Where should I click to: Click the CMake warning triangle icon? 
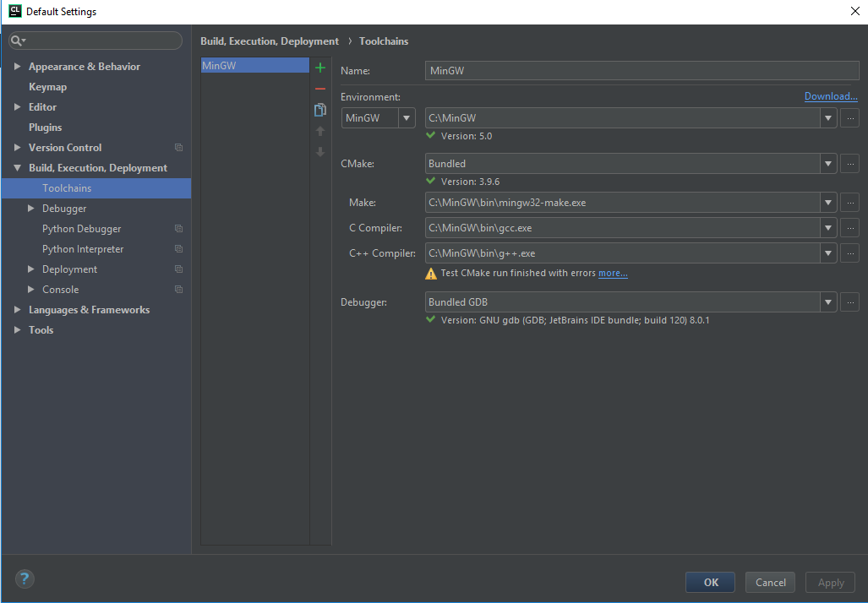point(431,274)
